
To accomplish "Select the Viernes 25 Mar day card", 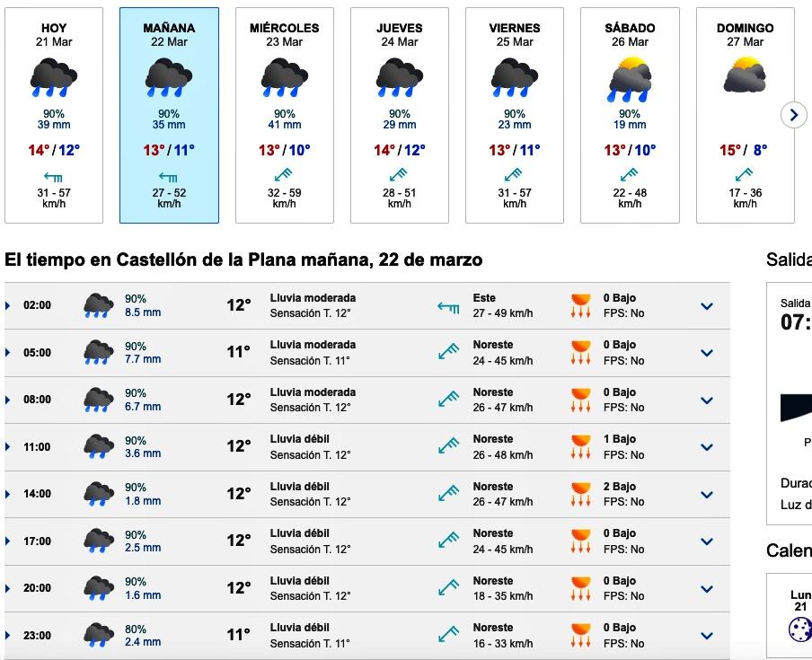I will pos(515,115).
